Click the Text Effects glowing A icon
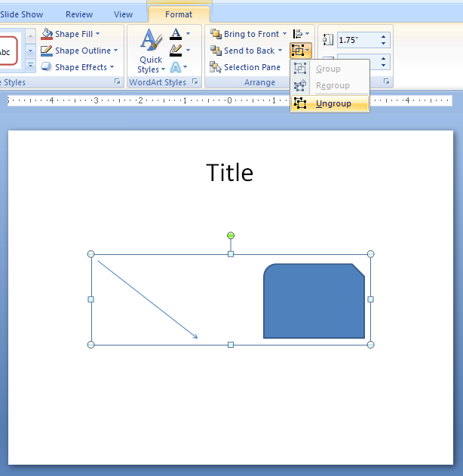The height and width of the screenshot is (476, 463). [x=176, y=67]
